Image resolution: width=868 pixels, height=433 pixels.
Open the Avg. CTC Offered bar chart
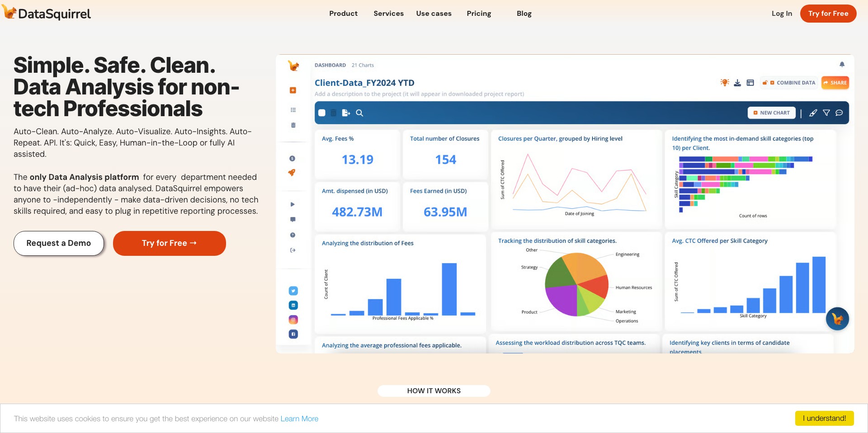(750, 281)
